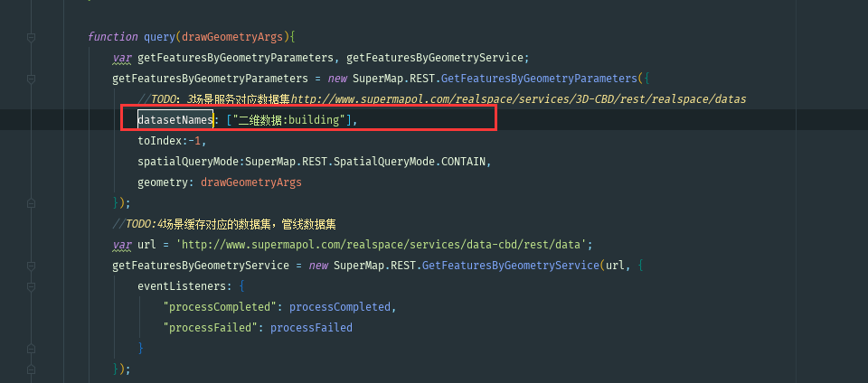Image resolution: width=868 pixels, height=383 pixels.
Task: Click the 'function' keyword
Action: pos(113,37)
